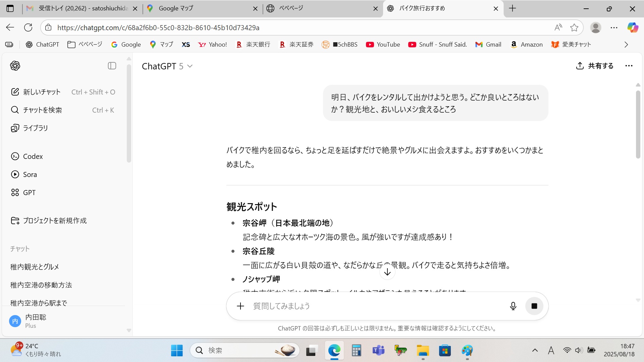Open File Explorer from the taskbar
Screen dimensions: 644x362
click(x=423, y=351)
